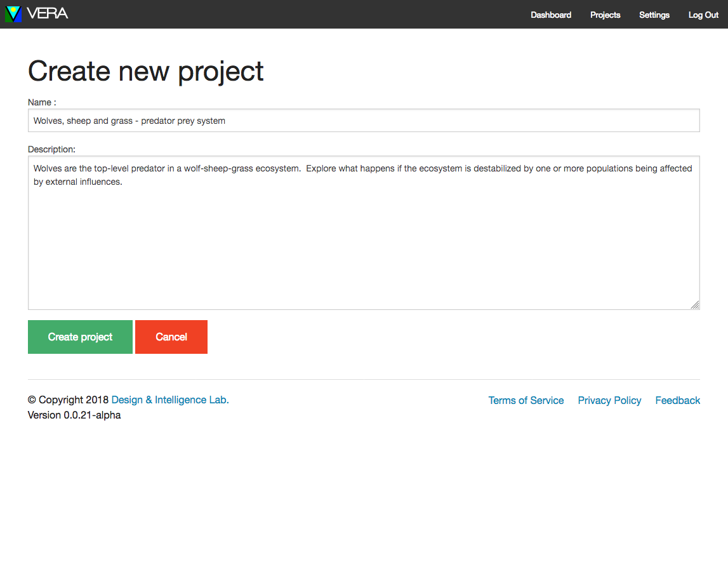View the Privacy Policy link

coord(609,400)
